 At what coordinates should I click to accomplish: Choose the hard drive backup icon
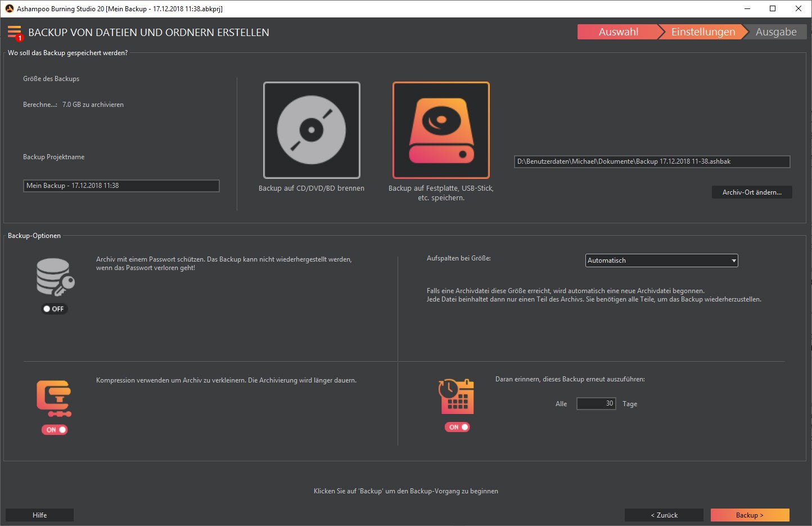tap(441, 130)
